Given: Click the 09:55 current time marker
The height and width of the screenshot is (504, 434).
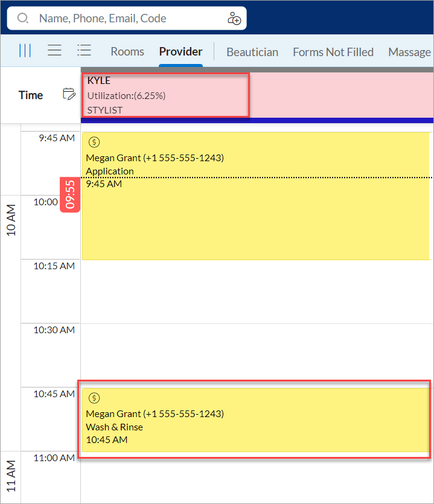Looking at the screenshot, I should tap(70, 195).
